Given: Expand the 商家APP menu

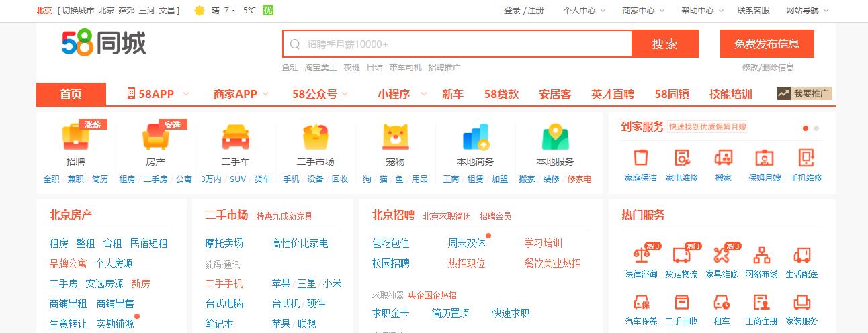Looking at the screenshot, I should [241, 94].
